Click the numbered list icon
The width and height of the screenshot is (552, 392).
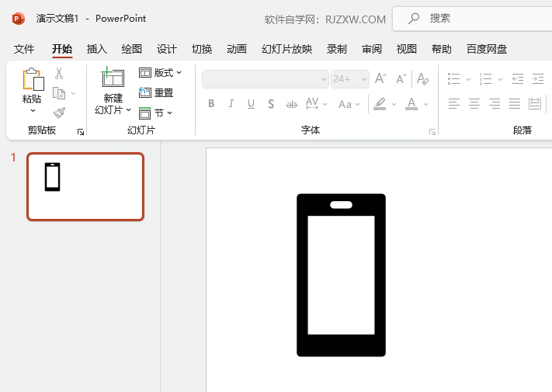pos(485,79)
